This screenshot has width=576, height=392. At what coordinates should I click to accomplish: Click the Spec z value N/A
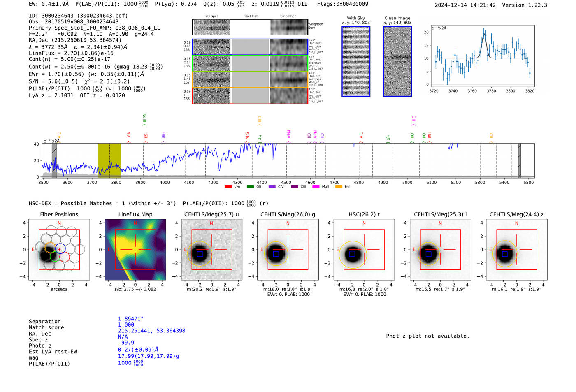tap(123, 337)
